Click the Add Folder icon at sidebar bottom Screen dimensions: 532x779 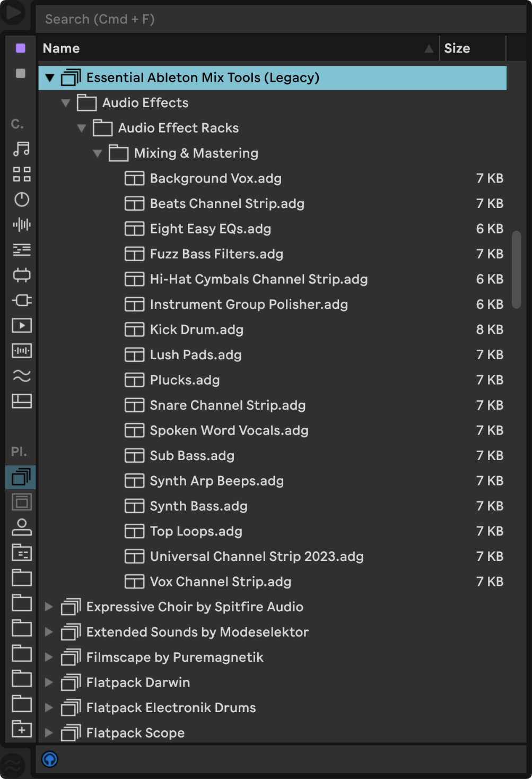pyautogui.click(x=21, y=729)
